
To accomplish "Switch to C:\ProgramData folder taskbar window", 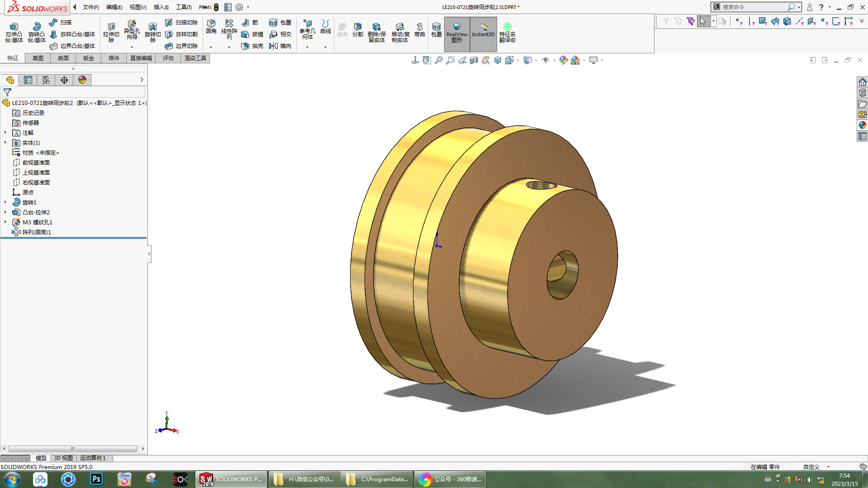I will coord(377,479).
